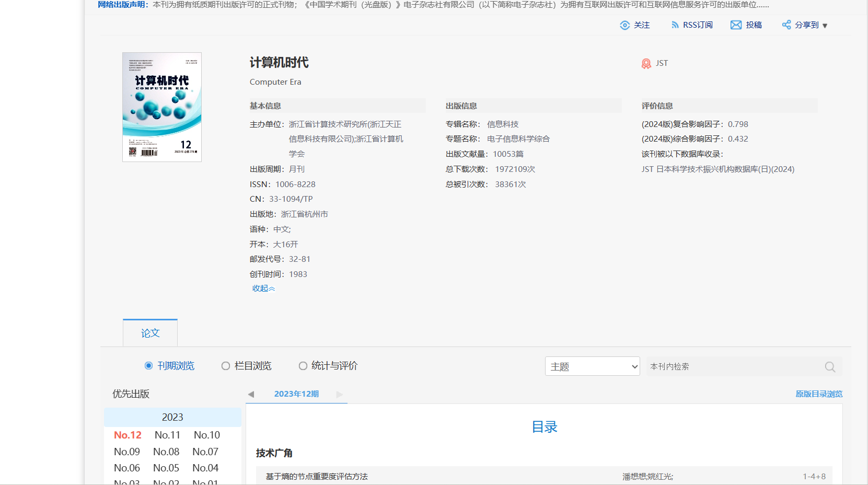Switch to the 论文 tab
Image resolution: width=868 pixels, height=485 pixels.
pyautogui.click(x=150, y=333)
